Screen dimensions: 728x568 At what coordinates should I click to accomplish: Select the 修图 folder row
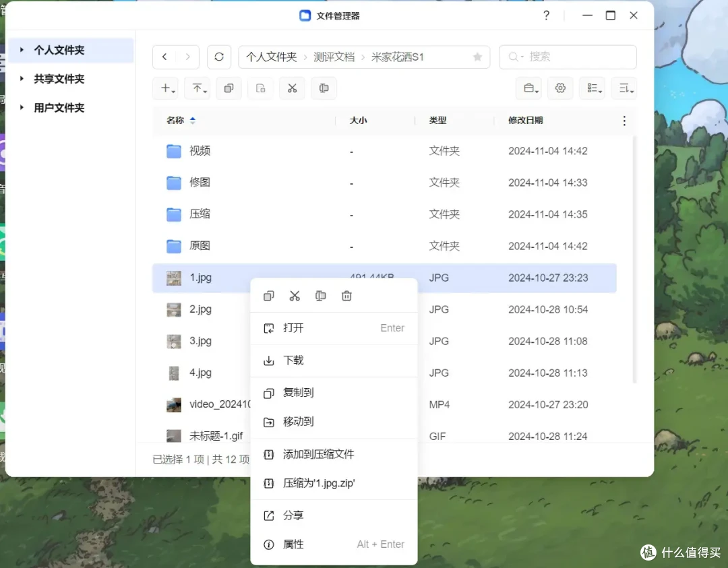(384, 183)
